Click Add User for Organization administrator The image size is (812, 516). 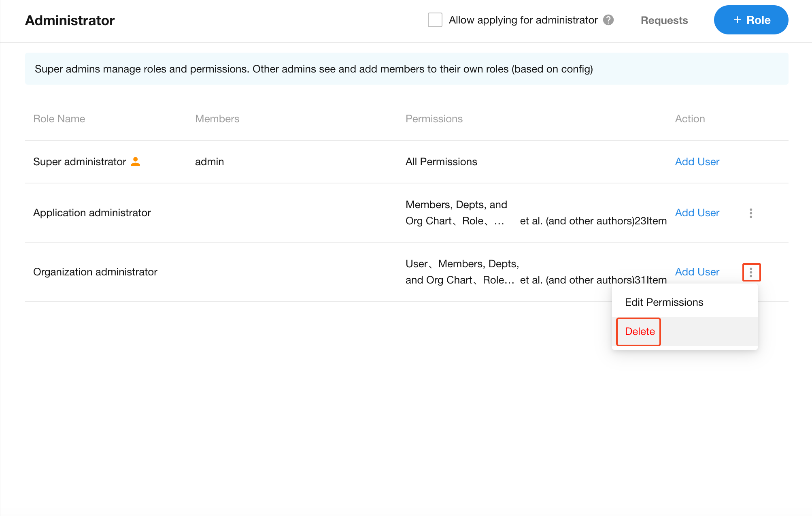click(x=697, y=272)
